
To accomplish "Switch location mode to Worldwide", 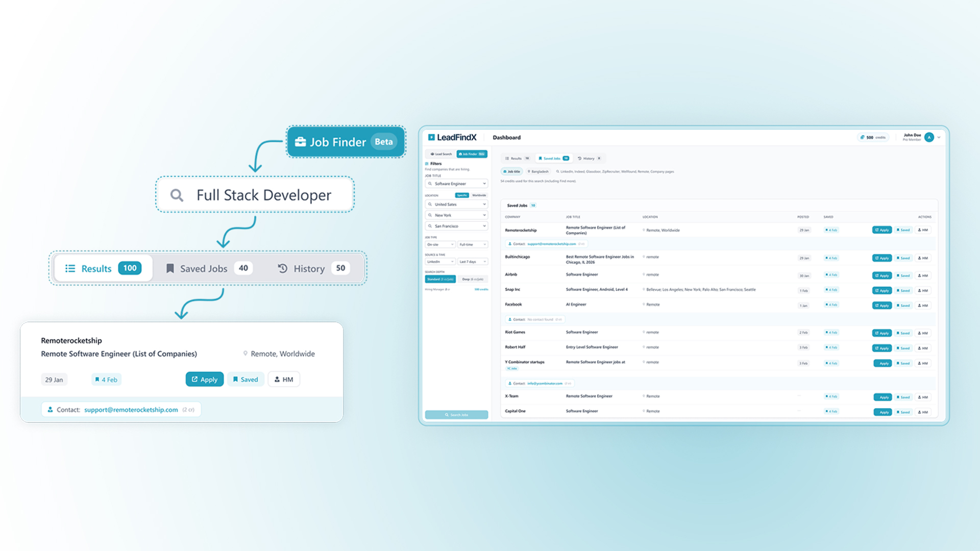I will [479, 195].
